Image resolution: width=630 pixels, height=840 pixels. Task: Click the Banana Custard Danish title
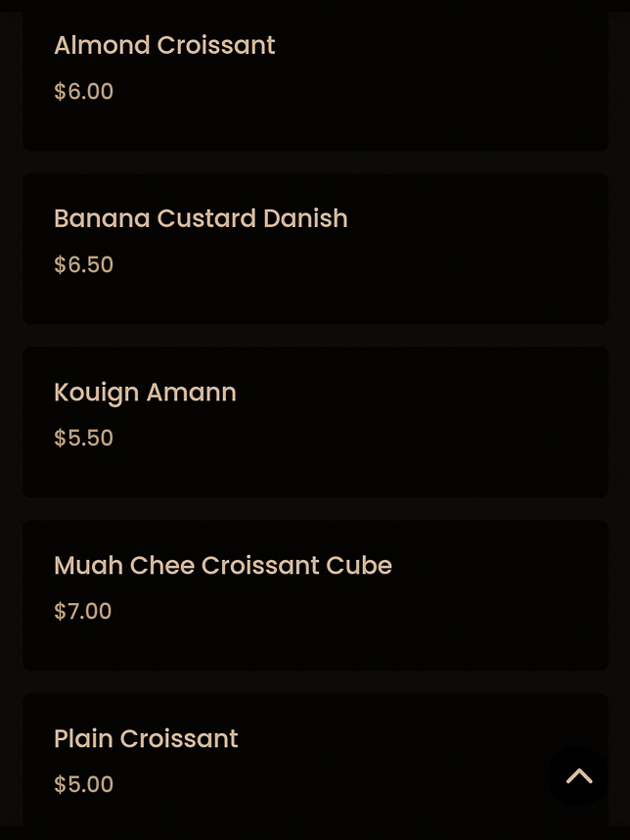(201, 218)
